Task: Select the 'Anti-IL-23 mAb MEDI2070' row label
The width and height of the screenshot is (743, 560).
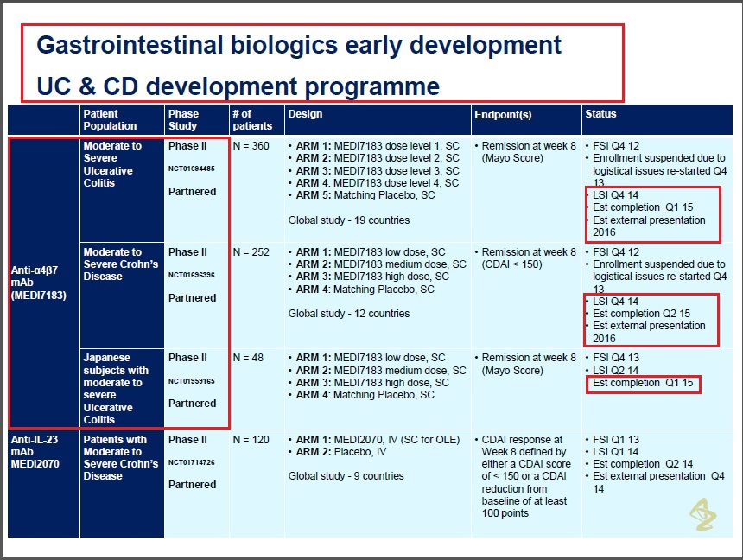Action: click(35, 451)
